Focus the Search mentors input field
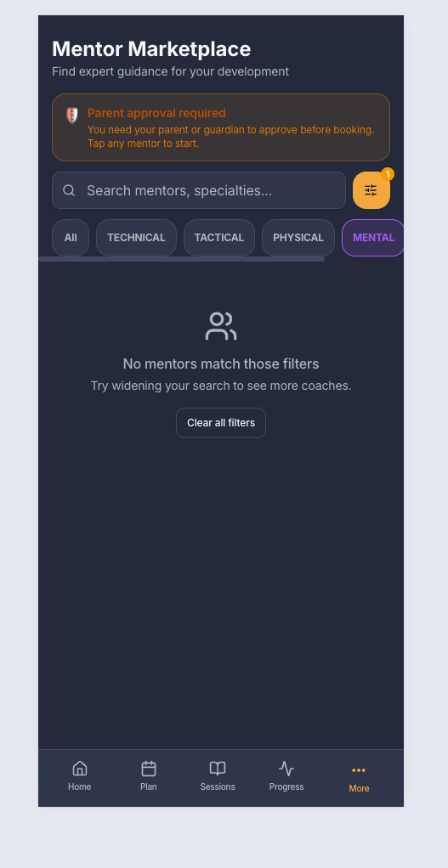This screenshot has height=868, width=448. 199,190
